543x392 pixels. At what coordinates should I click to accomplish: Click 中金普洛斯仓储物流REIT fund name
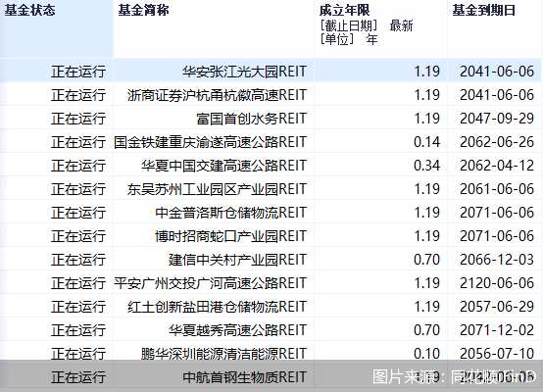pyautogui.click(x=231, y=213)
